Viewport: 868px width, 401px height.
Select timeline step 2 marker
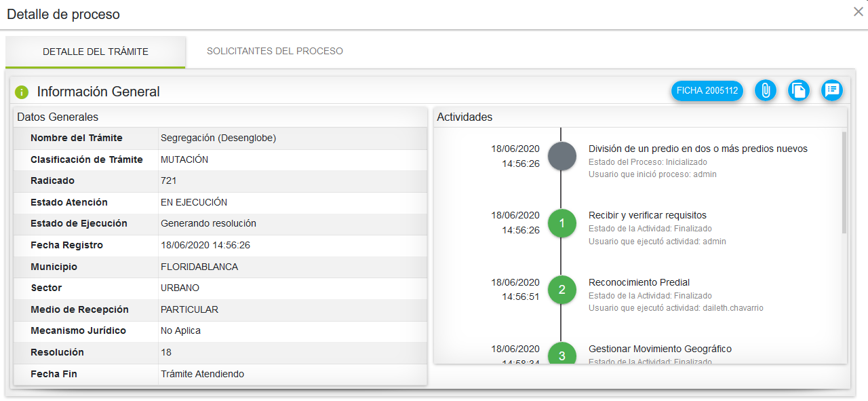click(x=561, y=290)
